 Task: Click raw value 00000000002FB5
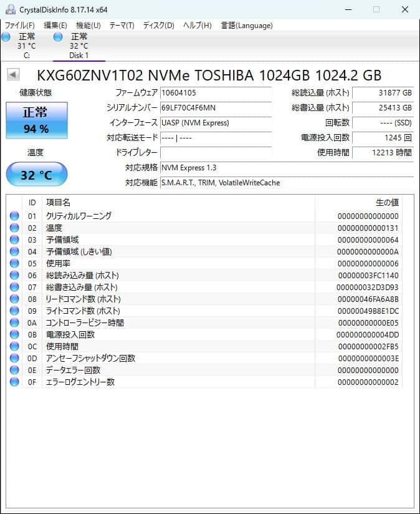click(368, 346)
